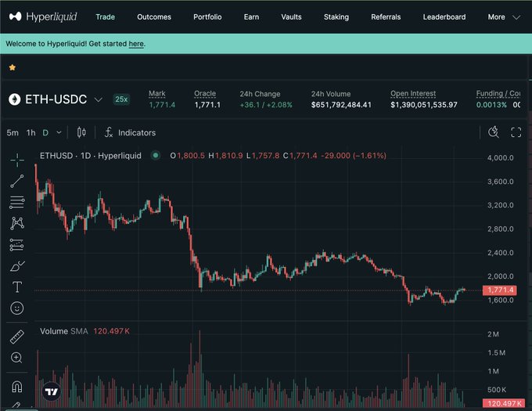Open the Earn menu item
The height and width of the screenshot is (411, 532).
point(251,17)
